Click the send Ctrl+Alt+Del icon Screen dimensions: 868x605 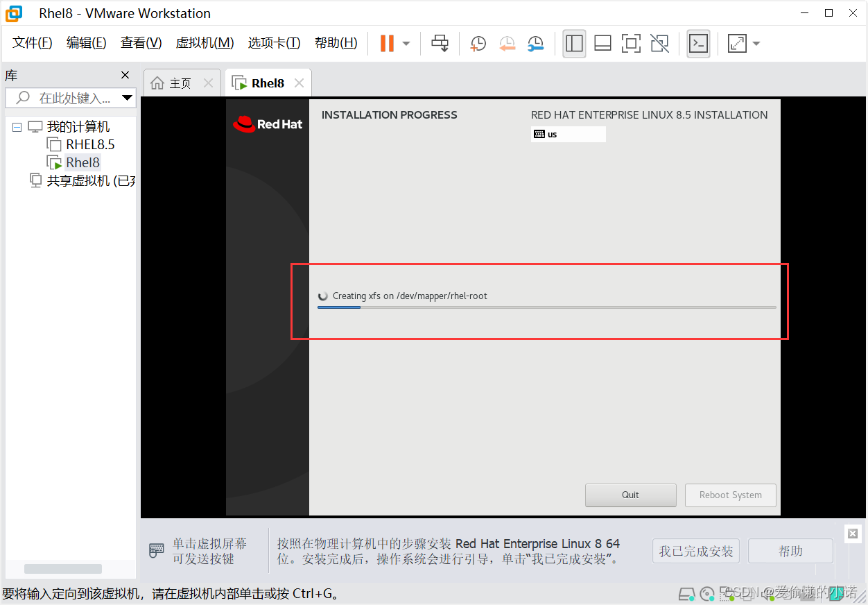440,43
